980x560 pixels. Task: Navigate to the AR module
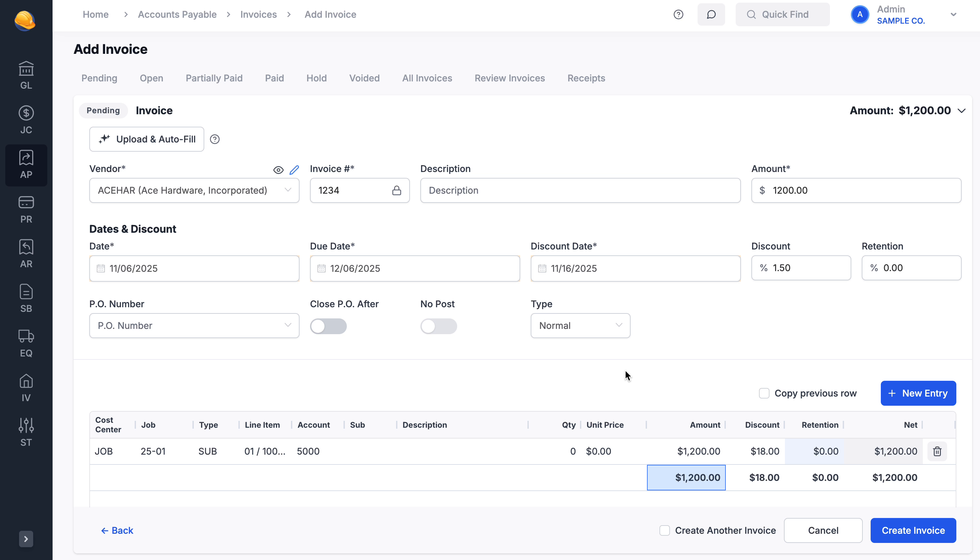26,253
